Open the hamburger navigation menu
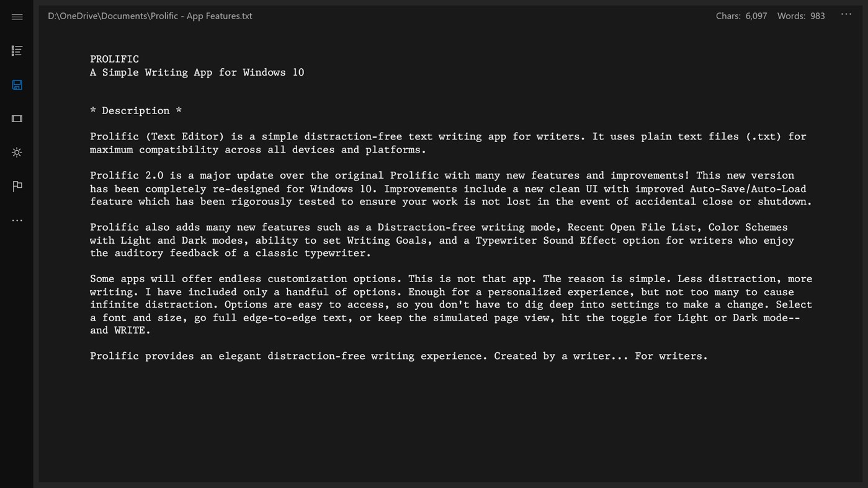 pos(17,17)
